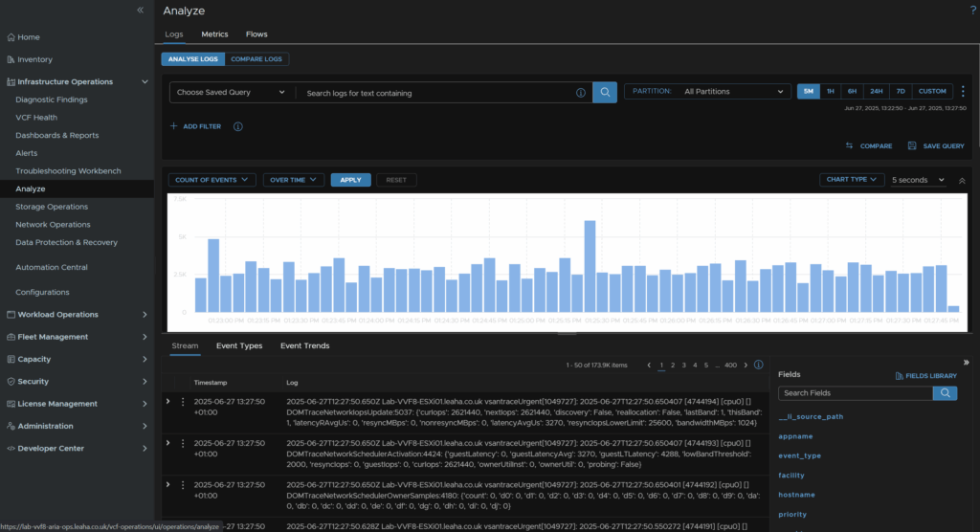Open help via the question mark icon
This screenshot has width=980, height=532.
pyautogui.click(x=973, y=11)
